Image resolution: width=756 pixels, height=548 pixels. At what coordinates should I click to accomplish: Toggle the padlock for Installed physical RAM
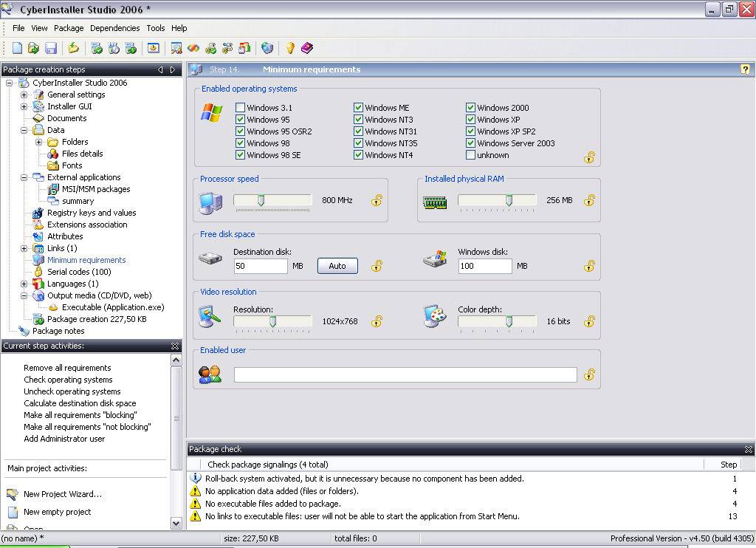589,199
